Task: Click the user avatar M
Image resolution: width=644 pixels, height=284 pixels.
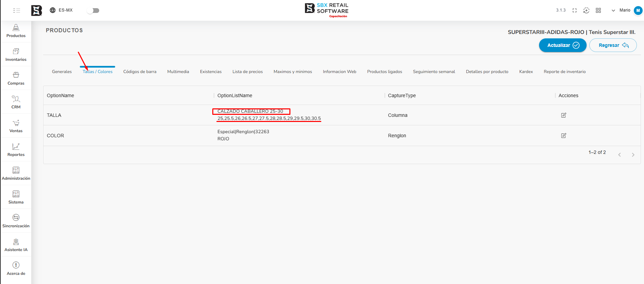Action: pos(638,11)
